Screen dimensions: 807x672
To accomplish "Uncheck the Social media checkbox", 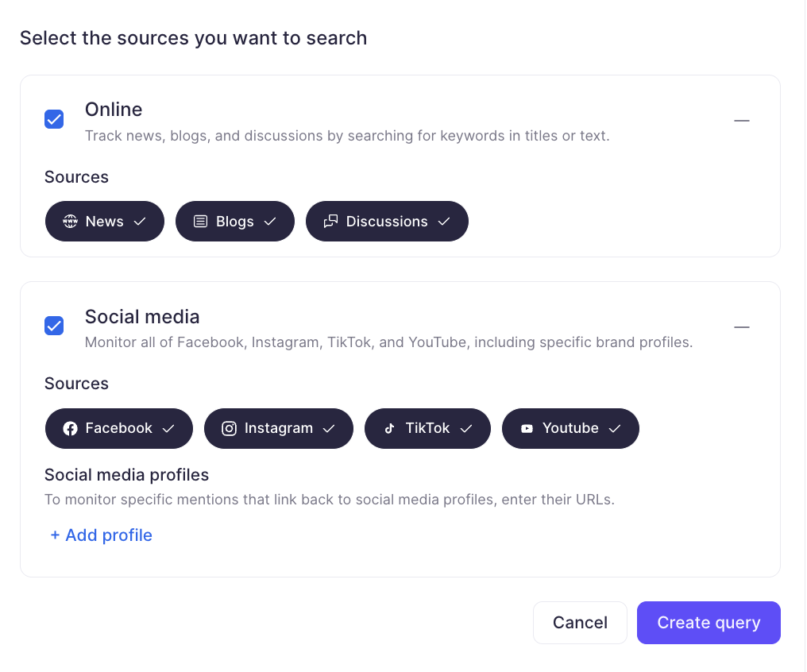I will (53, 326).
